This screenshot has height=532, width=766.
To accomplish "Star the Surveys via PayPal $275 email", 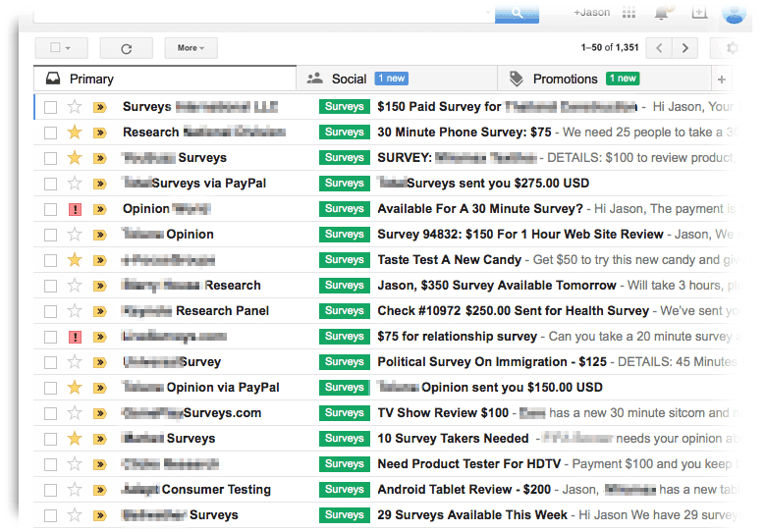I will (75, 183).
